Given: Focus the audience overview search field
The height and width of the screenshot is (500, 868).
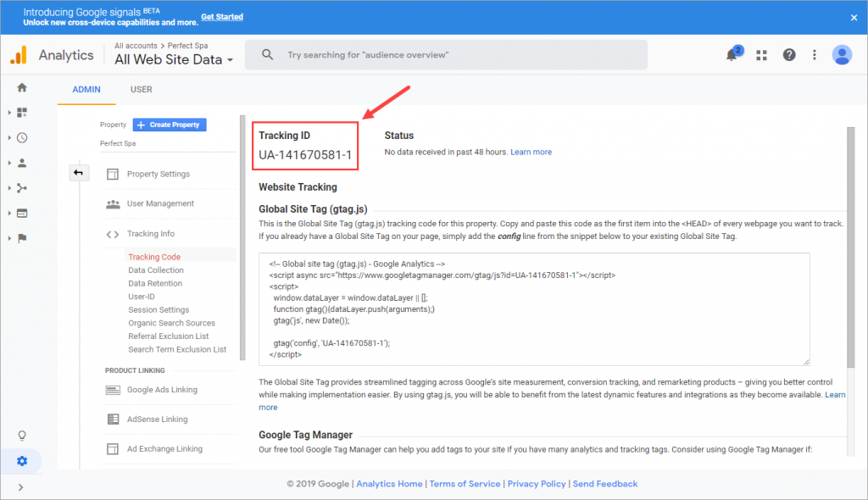Looking at the screenshot, I should [x=446, y=54].
